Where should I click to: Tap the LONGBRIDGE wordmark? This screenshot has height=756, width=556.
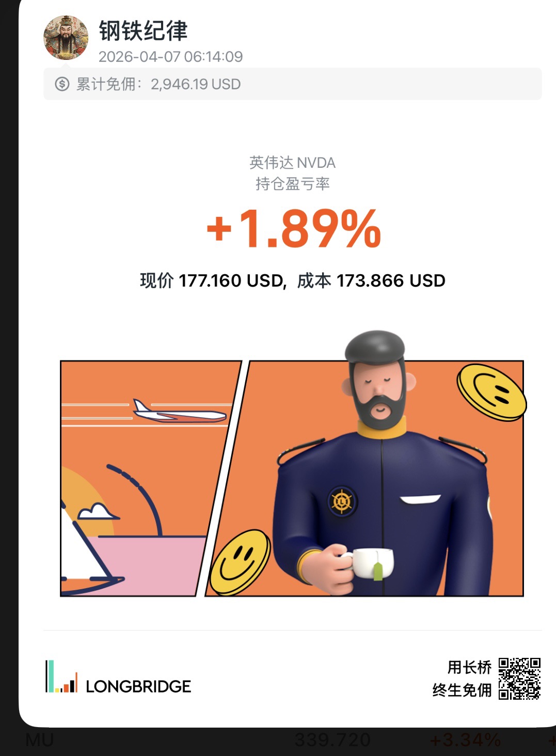(138, 686)
